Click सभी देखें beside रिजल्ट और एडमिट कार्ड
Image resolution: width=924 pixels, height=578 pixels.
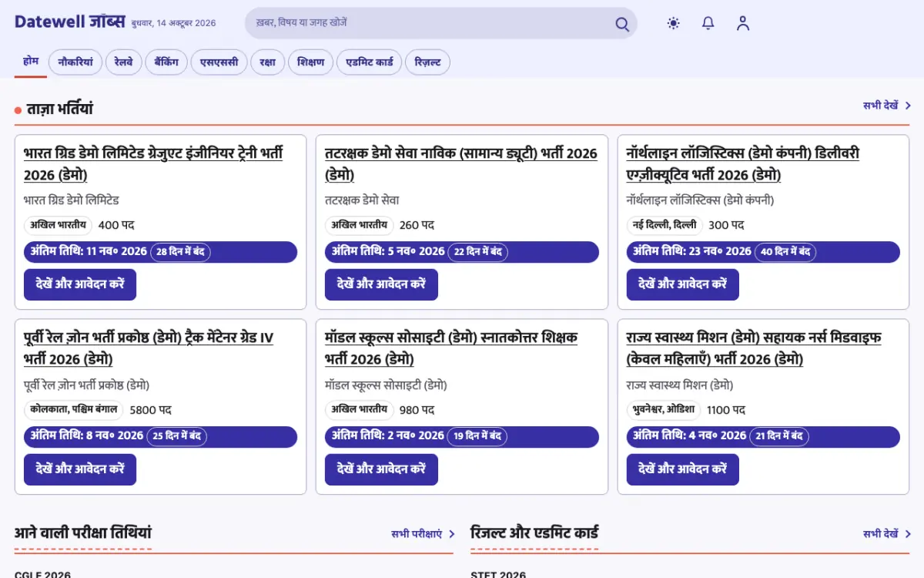pyautogui.click(x=887, y=533)
